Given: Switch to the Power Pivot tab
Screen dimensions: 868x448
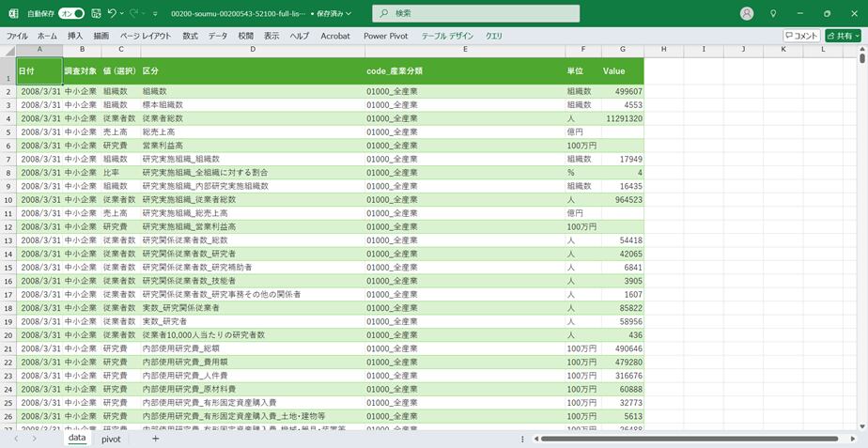Looking at the screenshot, I should pos(388,36).
